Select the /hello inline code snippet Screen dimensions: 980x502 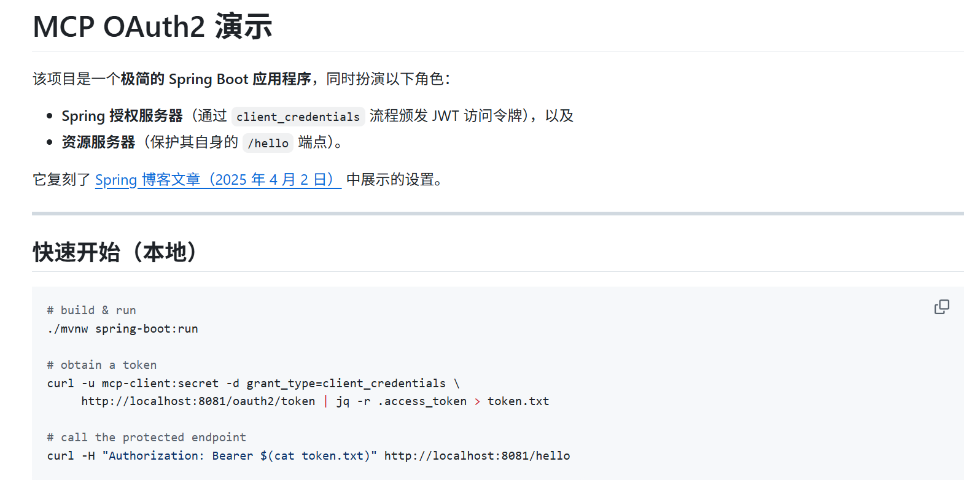click(x=268, y=143)
